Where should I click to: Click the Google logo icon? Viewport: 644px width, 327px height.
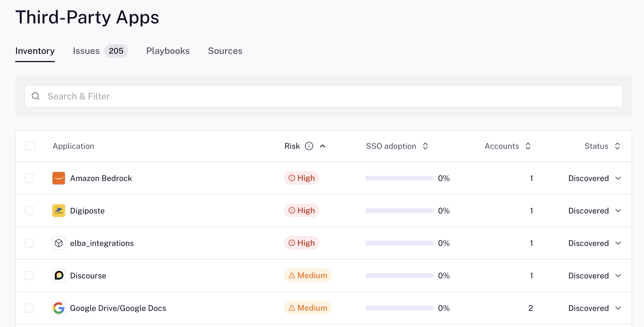[x=59, y=308]
